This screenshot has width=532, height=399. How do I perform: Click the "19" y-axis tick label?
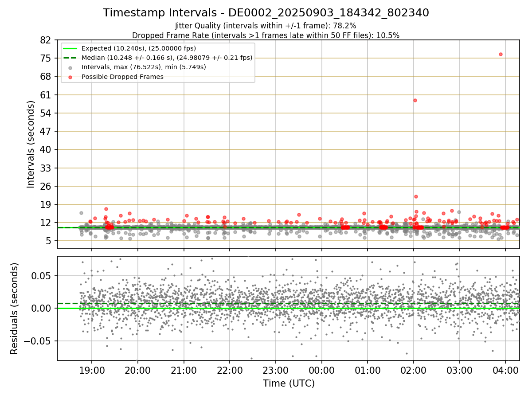pyautogui.click(x=47, y=204)
